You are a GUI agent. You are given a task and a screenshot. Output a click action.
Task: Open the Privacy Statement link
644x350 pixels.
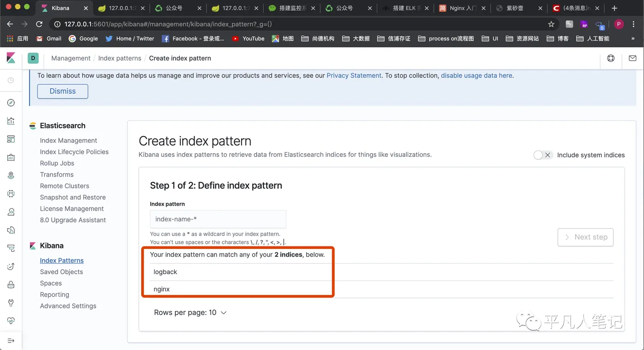354,75
